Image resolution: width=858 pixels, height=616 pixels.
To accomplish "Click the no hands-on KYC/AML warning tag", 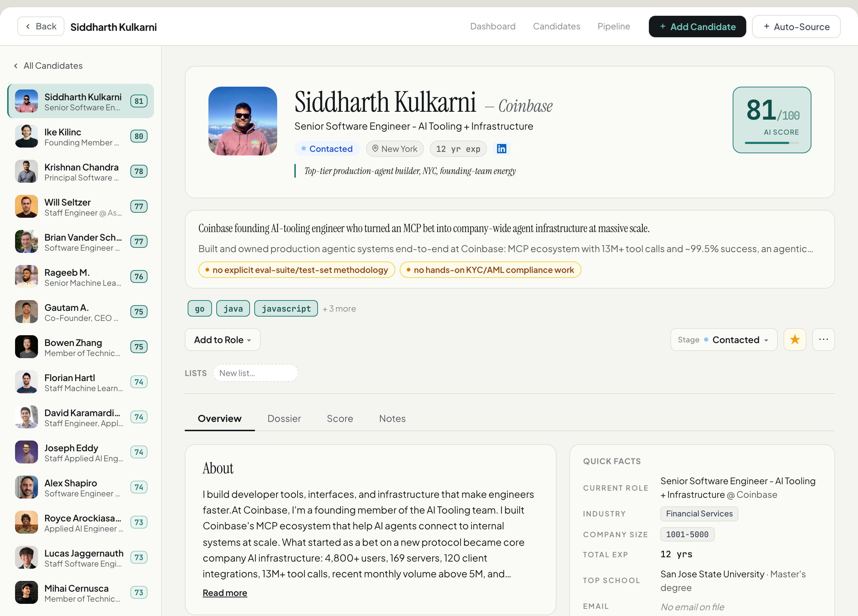I will [490, 270].
